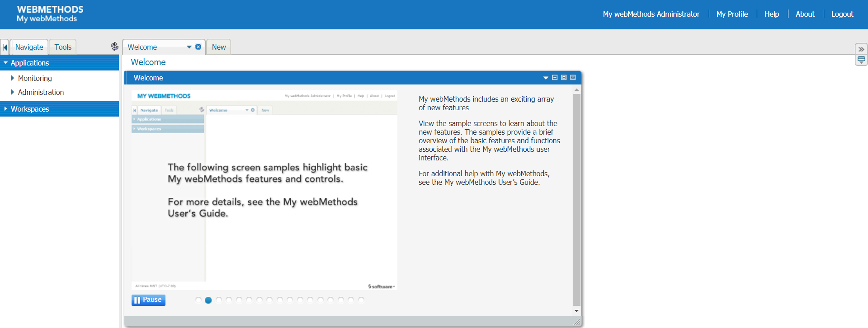The height and width of the screenshot is (328, 868).
Task: Click the slideshow sample screen image
Action: 264,190
